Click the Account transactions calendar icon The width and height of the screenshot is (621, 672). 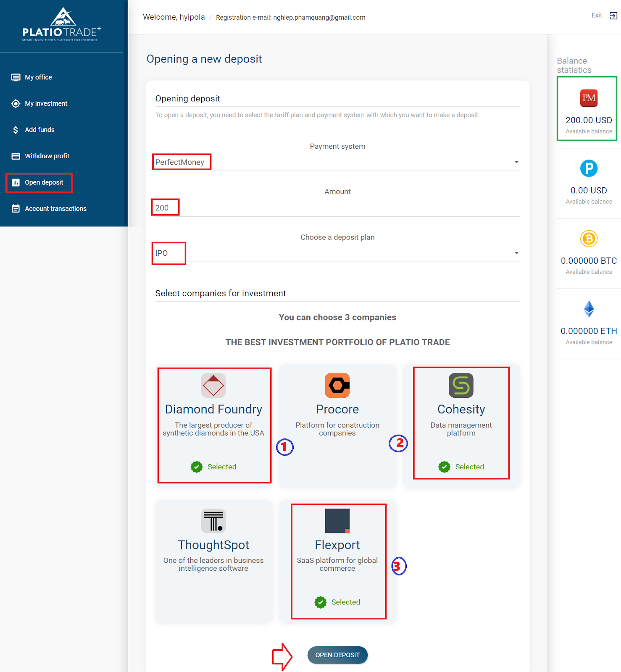coord(16,209)
